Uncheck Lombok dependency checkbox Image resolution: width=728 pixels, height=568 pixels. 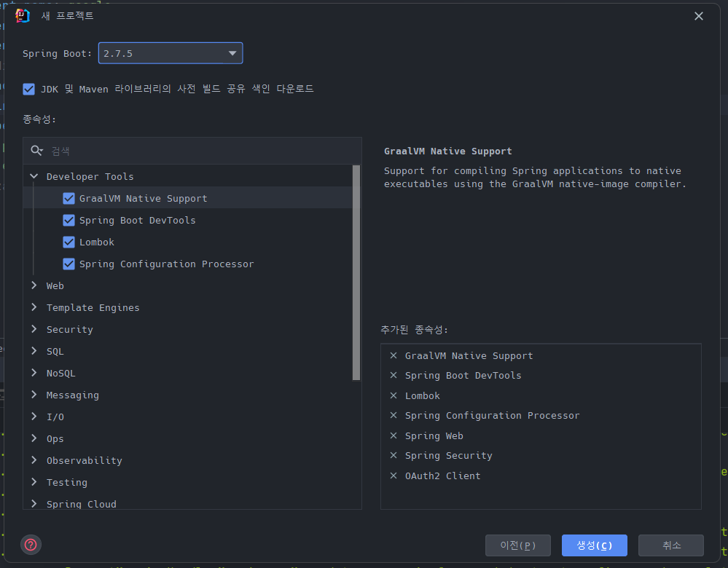click(x=69, y=242)
